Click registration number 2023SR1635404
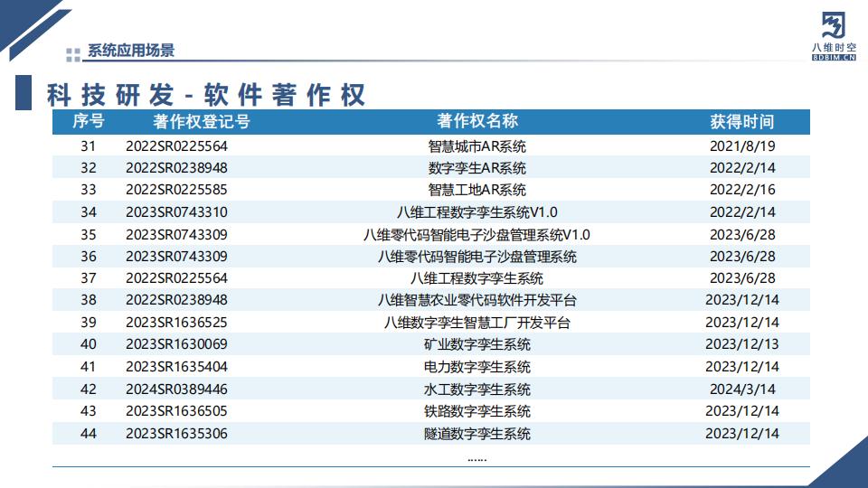868x488 pixels. click(176, 366)
